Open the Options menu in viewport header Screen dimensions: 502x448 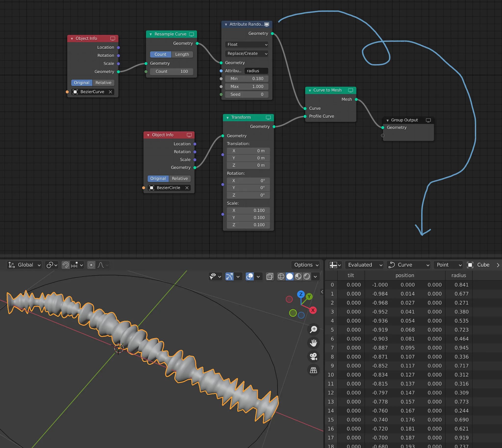coord(306,265)
